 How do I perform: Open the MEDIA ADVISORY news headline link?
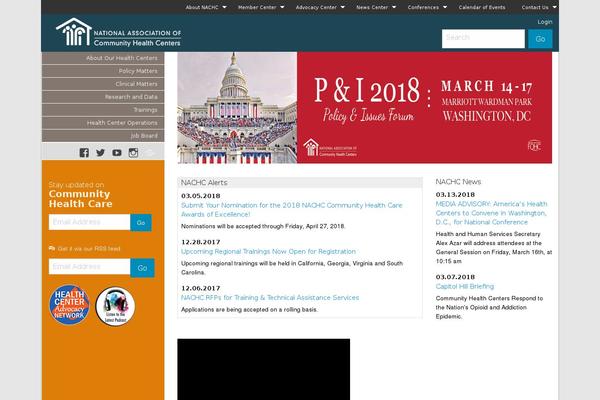[x=491, y=213]
